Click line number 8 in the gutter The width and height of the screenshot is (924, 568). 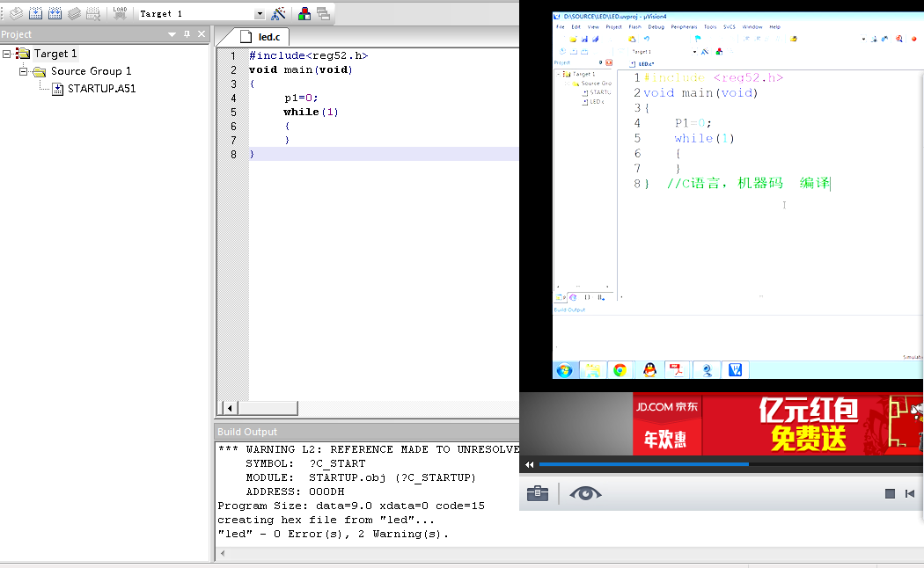point(233,154)
